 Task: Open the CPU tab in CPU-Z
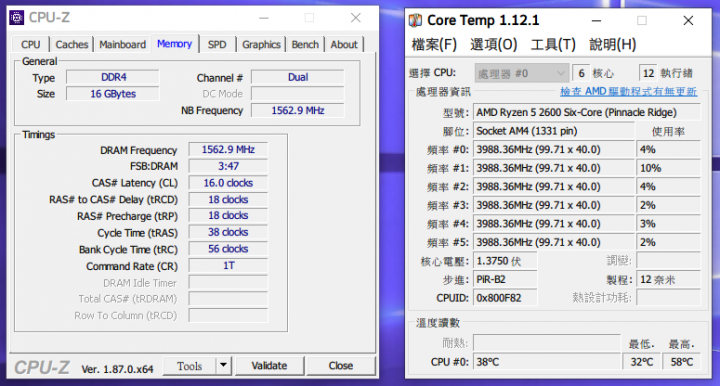[31, 45]
